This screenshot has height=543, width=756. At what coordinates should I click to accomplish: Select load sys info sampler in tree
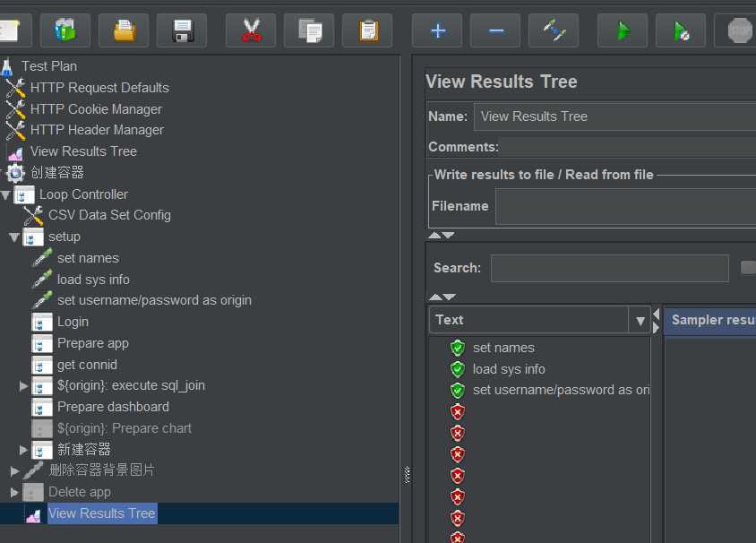click(93, 280)
